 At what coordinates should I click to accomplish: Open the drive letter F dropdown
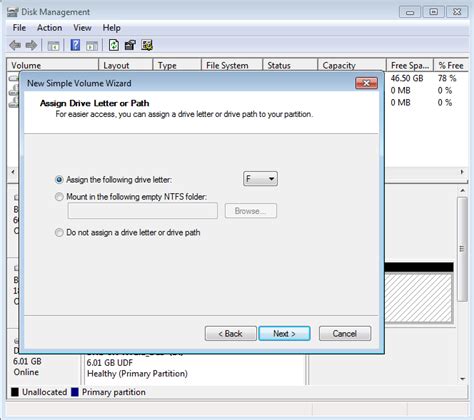(x=260, y=179)
